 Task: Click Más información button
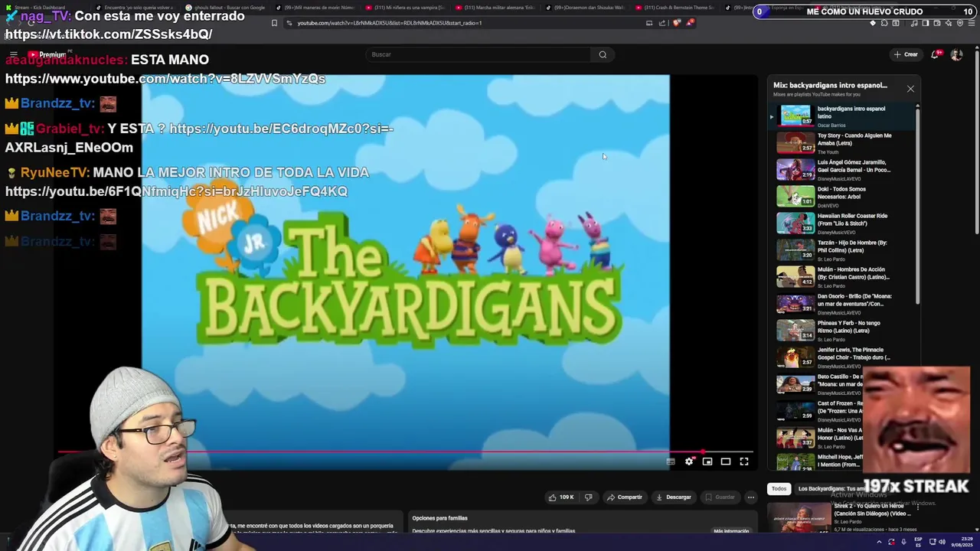(x=731, y=531)
